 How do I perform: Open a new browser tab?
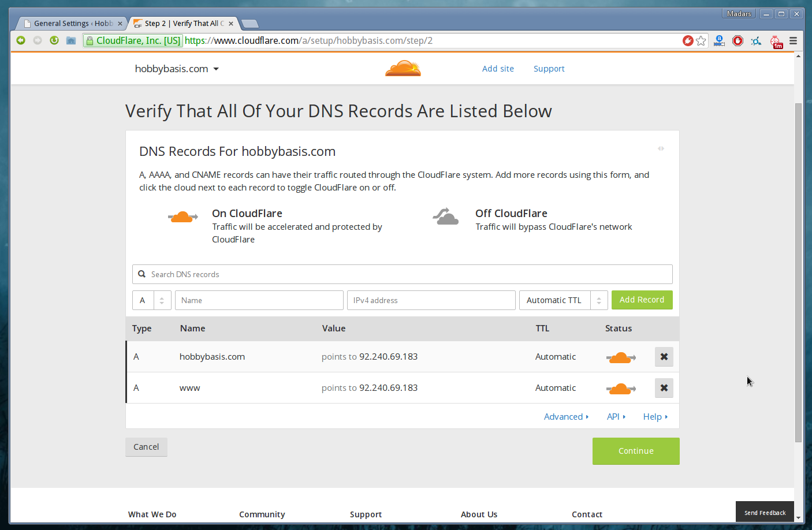tap(250, 24)
